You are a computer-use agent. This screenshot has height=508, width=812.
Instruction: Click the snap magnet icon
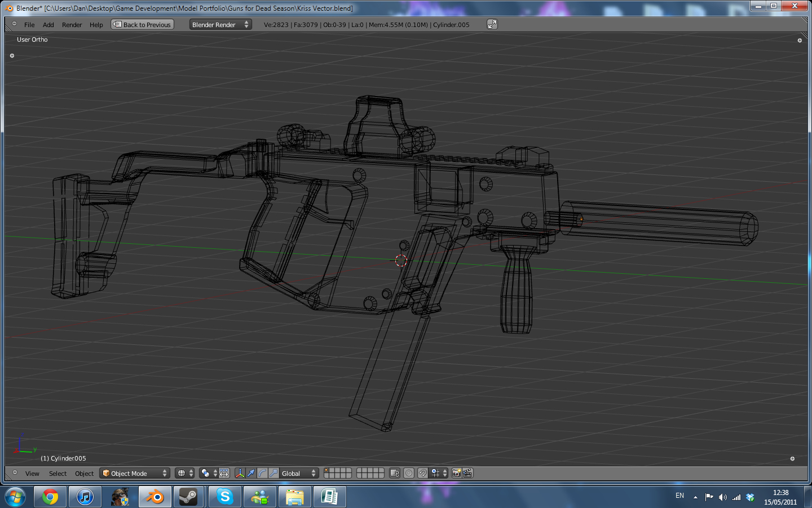point(423,474)
